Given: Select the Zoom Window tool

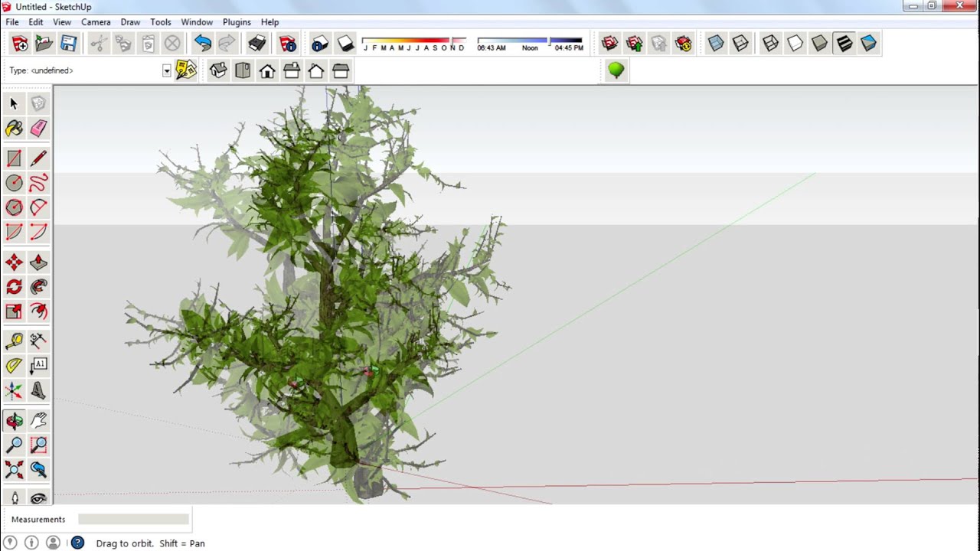Looking at the screenshot, I should [x=38, y=445].
